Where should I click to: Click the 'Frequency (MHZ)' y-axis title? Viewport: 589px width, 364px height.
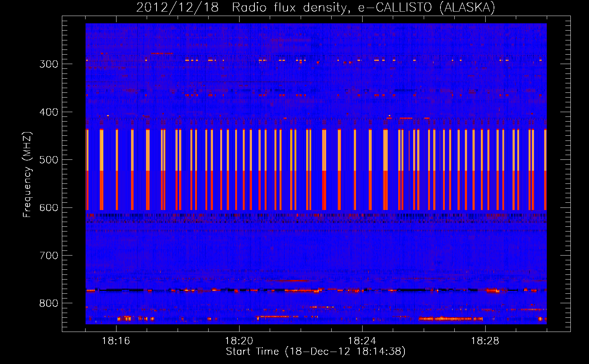click(x=28, y=174)
